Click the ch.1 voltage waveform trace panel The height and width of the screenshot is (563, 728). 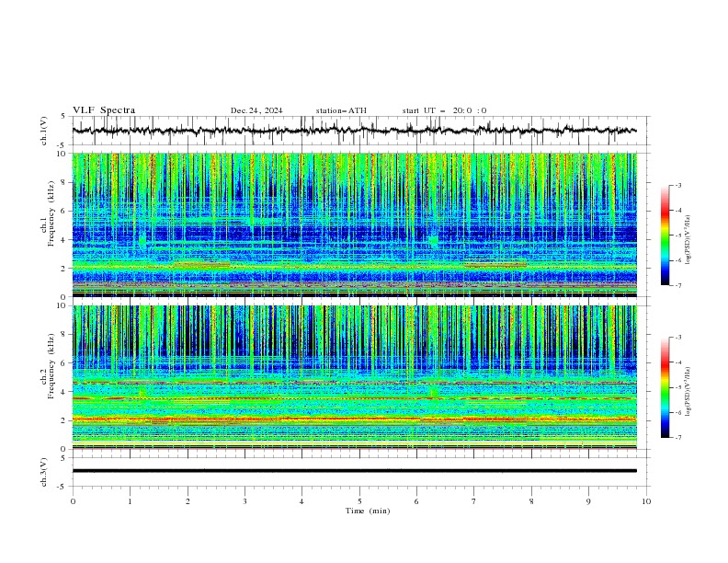click(x=361, y=131)
